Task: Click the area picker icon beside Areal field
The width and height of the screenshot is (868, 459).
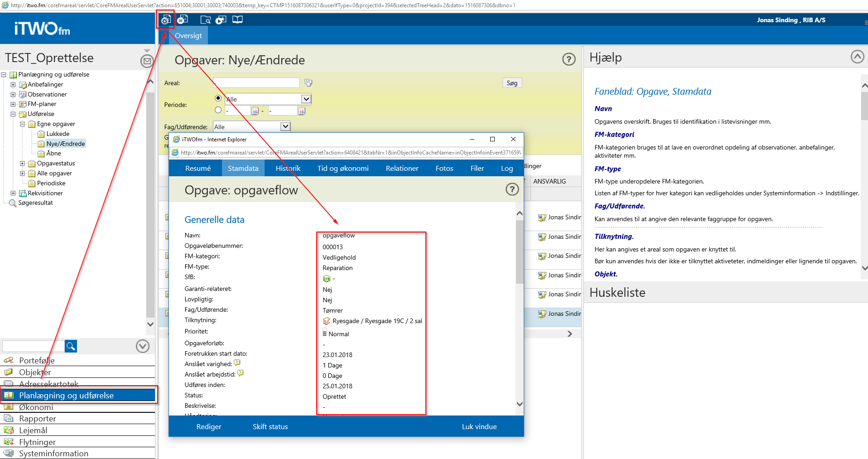Action: [x=309, y=82]
